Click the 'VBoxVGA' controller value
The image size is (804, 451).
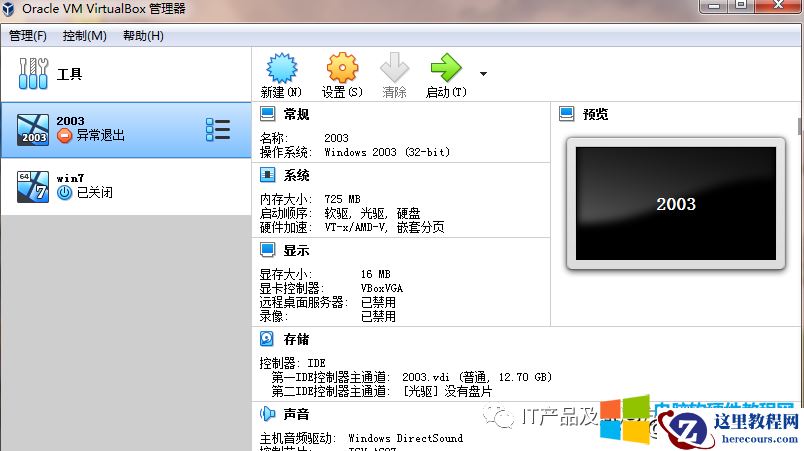pyautogui.click(x=382, y=288)
